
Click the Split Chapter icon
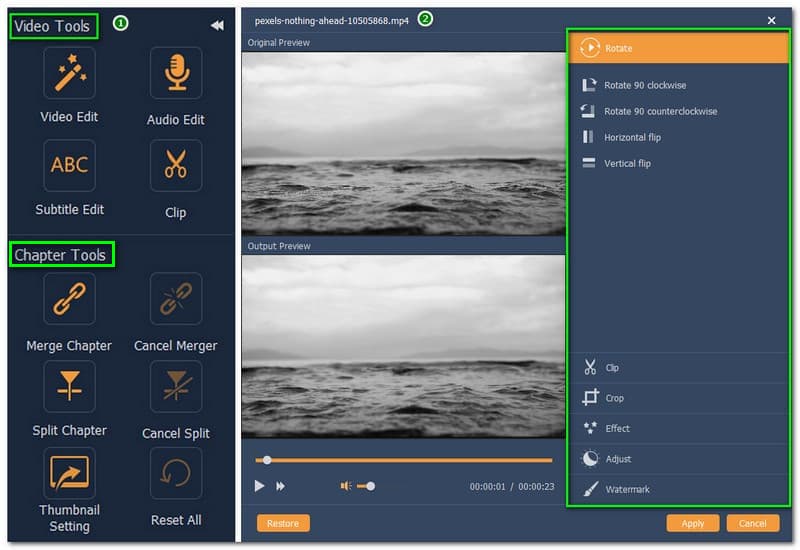69,387
